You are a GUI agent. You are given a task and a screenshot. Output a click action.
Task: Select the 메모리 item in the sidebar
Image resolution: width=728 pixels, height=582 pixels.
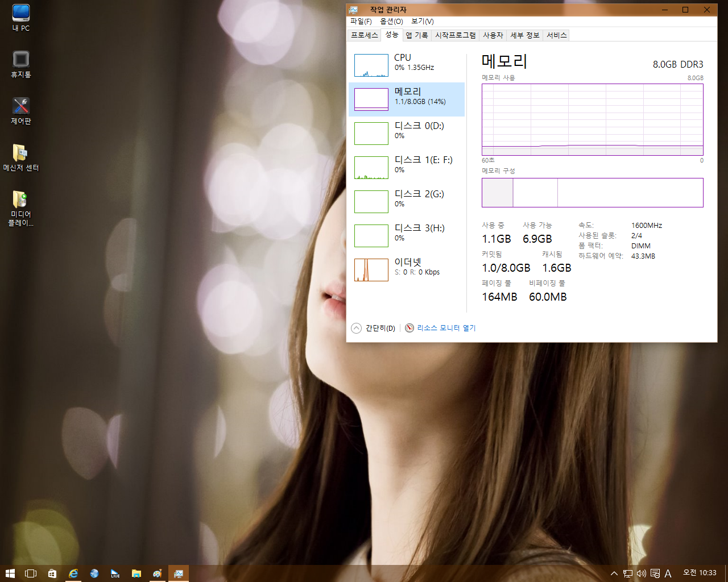[x=407, y=99]
